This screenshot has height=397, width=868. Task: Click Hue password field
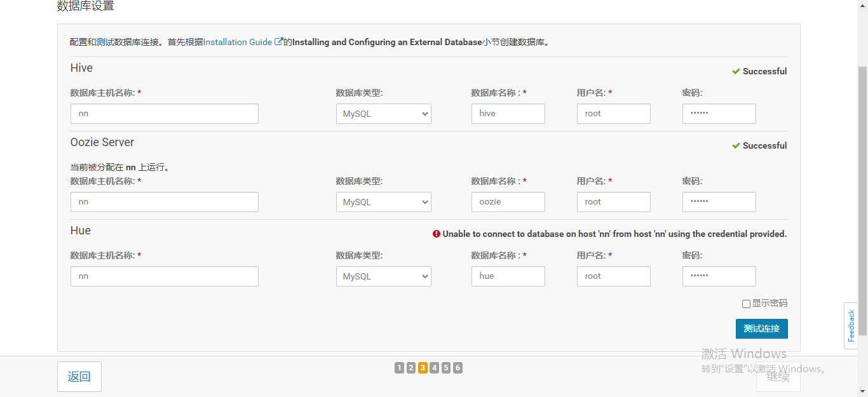[719, 276]
